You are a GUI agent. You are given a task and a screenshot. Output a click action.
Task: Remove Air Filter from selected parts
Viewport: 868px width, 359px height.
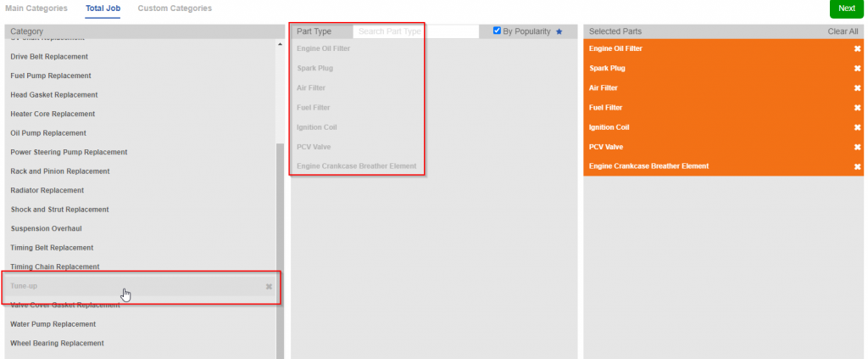coord(857,88)
